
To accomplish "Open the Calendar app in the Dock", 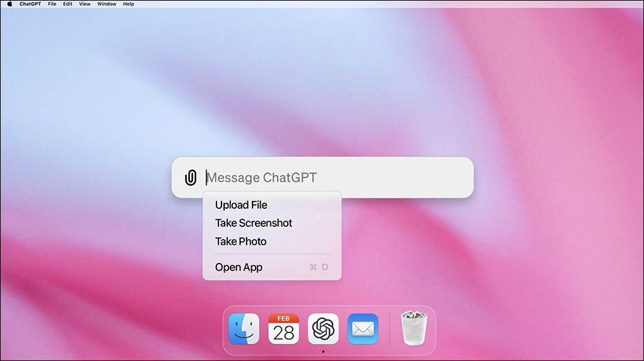I will [x=283, y=329].
